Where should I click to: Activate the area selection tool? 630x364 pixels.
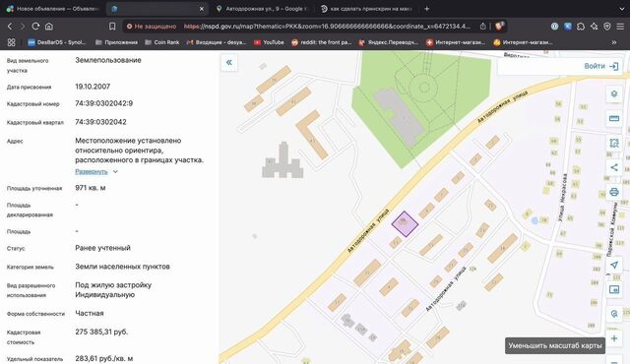coord(614,143)
